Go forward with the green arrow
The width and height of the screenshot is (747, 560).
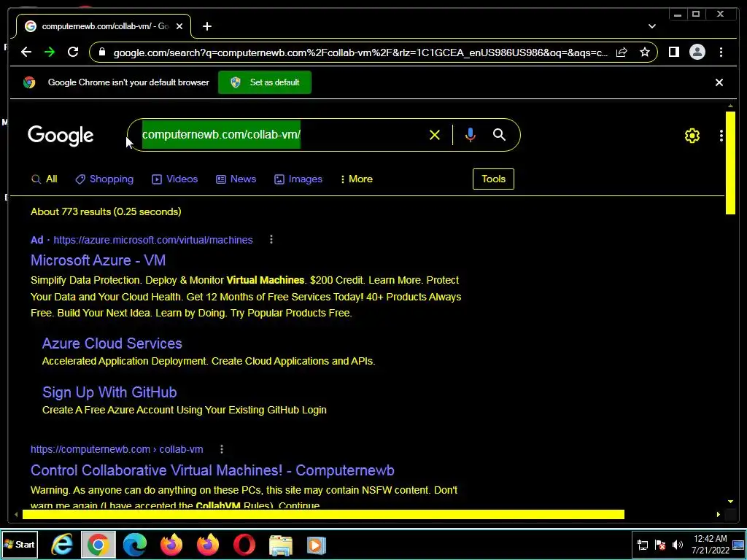click(x=50, y=52)
